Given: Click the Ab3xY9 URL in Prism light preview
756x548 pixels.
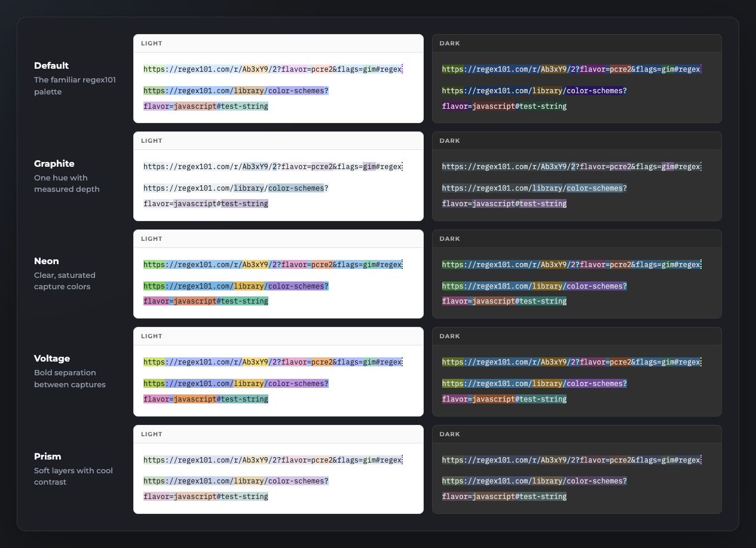Looking at the screenshot, I should click(273, 460).
